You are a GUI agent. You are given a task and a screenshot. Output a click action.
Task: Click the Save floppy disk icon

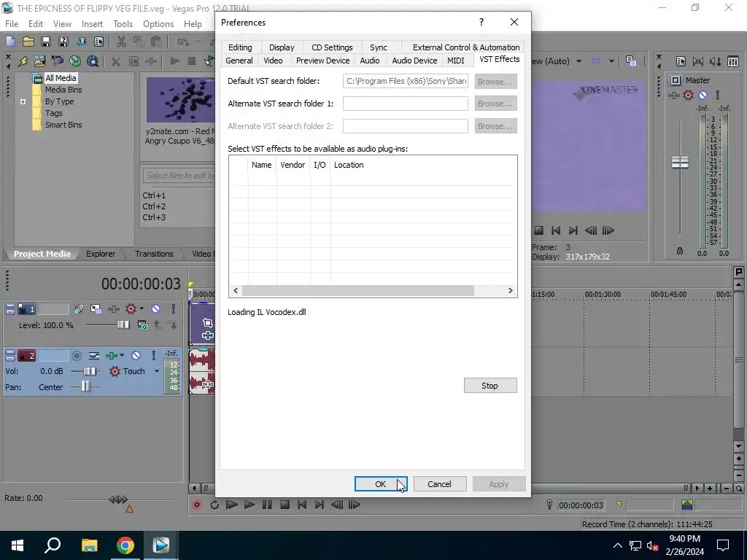click(x=46, y=42)
